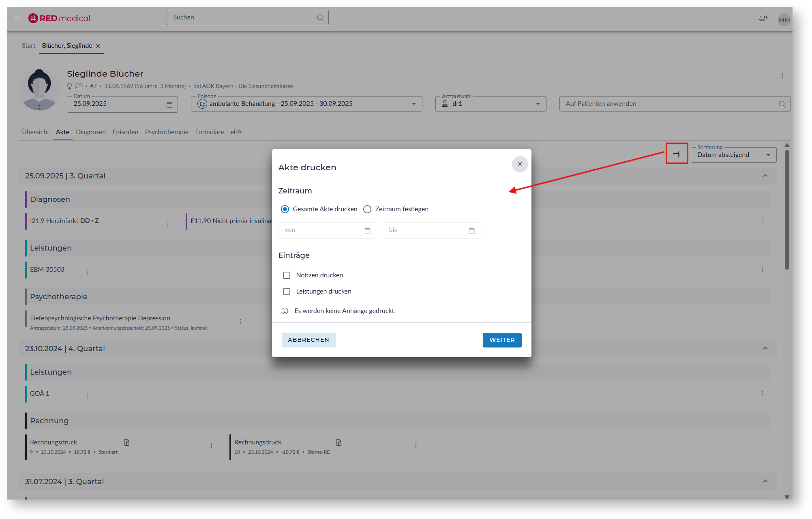Viewport: 812px width, 519px height.
Task: Open calendar icon in the bis field
Action: coord(471,231)
